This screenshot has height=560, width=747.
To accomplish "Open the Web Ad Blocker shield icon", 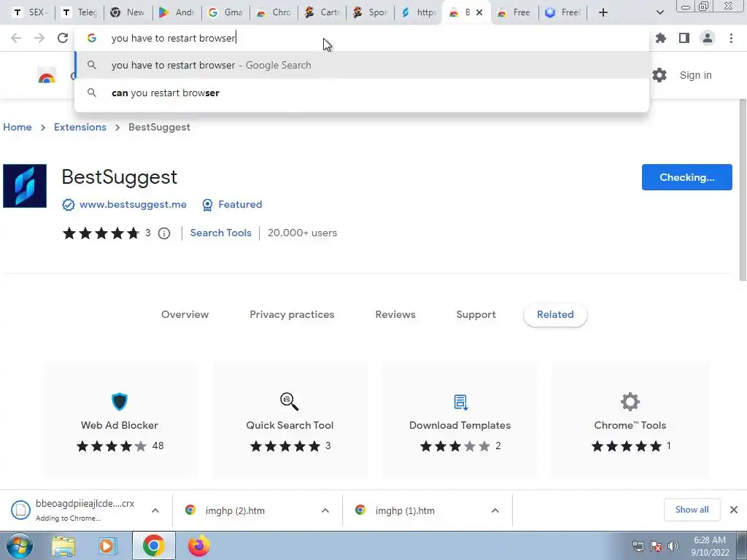I will tap(119, 402).
